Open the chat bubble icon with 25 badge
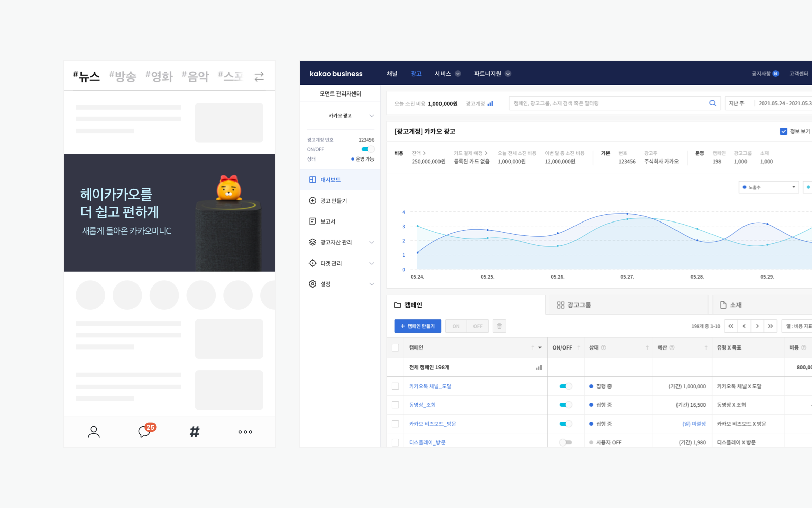The image size is (812, 508). [x=146, y=431]
